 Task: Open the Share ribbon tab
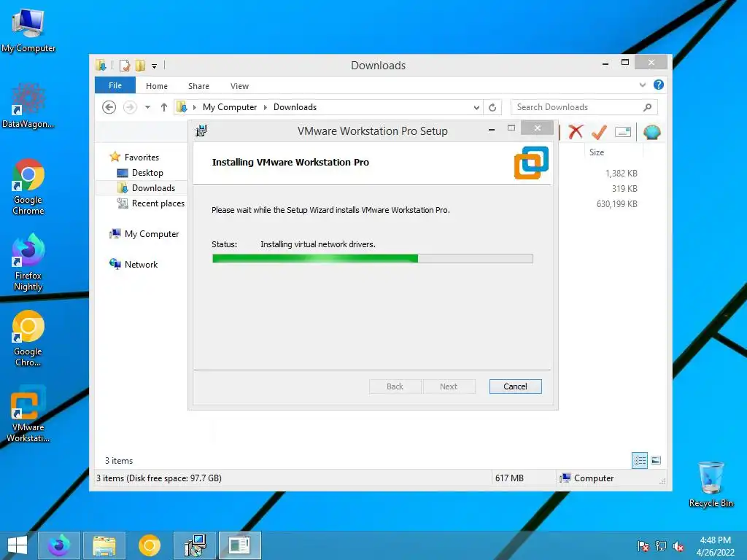pos(198,86)
